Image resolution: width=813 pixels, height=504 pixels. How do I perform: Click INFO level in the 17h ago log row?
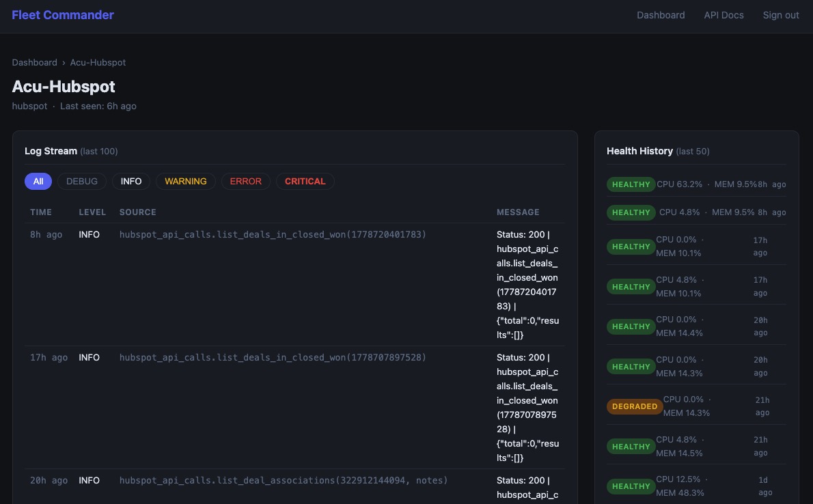[89, 357]
